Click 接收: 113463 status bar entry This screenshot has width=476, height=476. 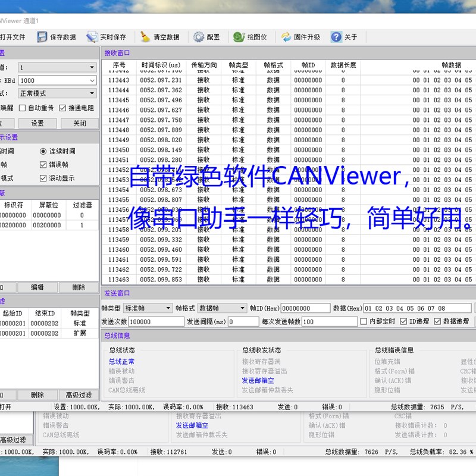tap(234, 407)
